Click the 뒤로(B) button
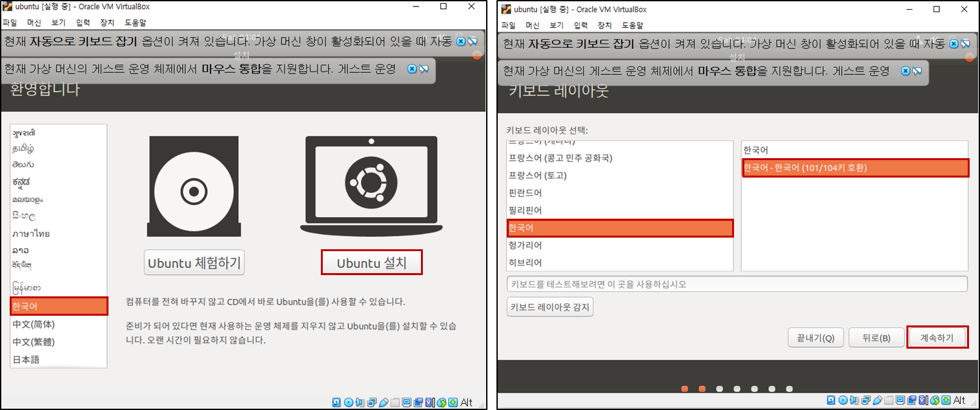980x410 pixels. [875, 338]
